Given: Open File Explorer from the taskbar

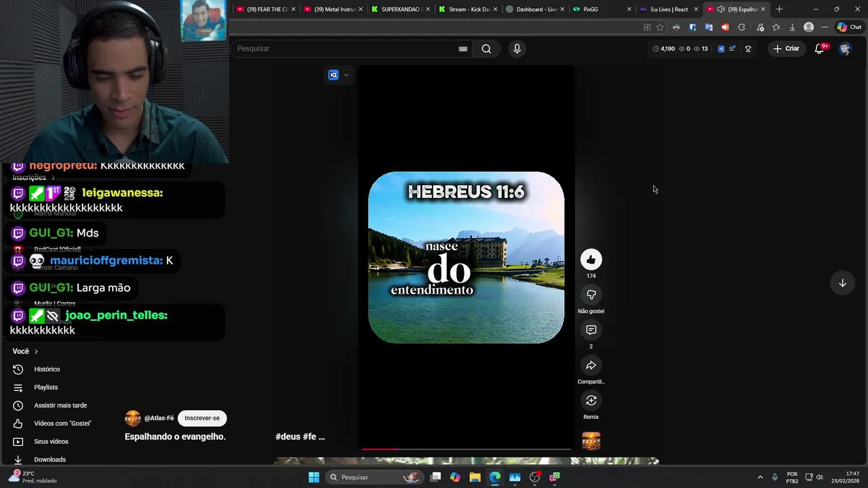Looking at the screenshot, I should click(475, 477).
